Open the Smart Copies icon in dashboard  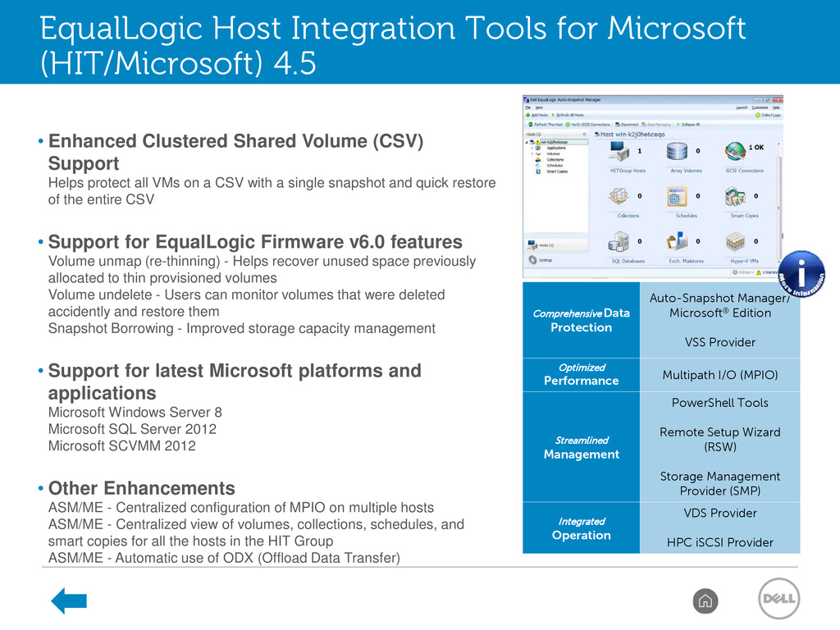tap(735, 197)
